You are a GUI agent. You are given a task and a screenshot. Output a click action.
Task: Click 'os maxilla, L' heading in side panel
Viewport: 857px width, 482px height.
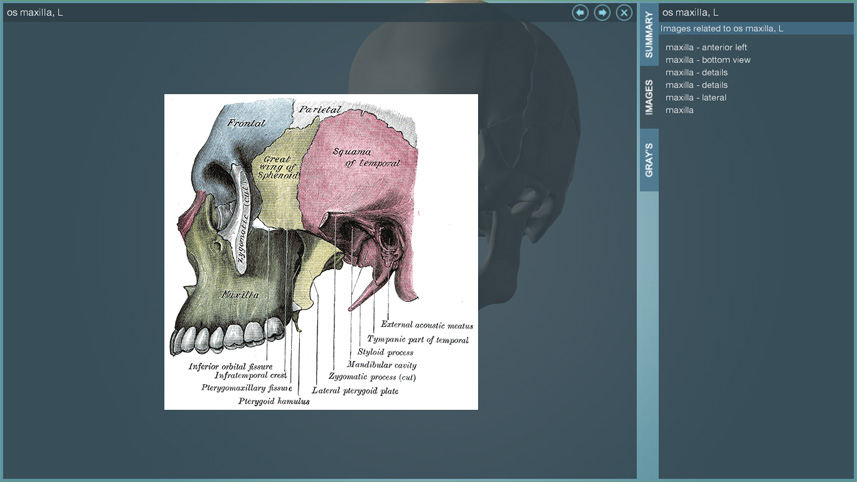(690, 13)
